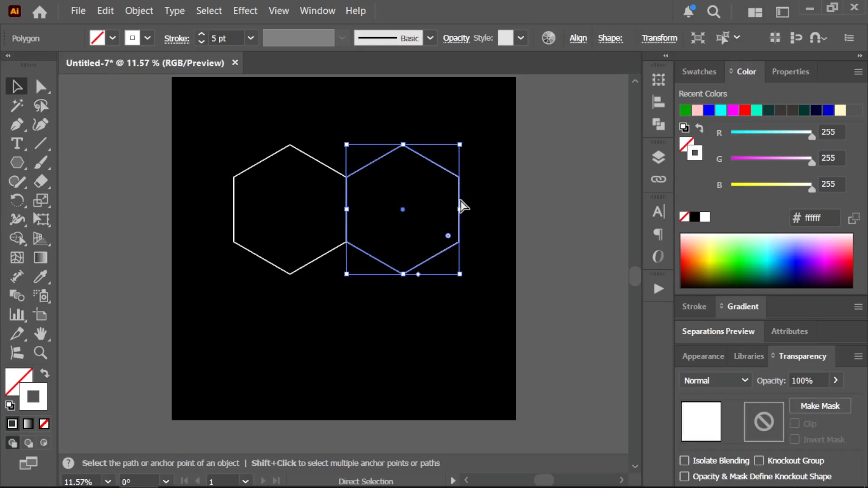Open the Recolor Artwork wheel
Image resolution: width=868 pixels, height=488 pixels.
[548, 38]
